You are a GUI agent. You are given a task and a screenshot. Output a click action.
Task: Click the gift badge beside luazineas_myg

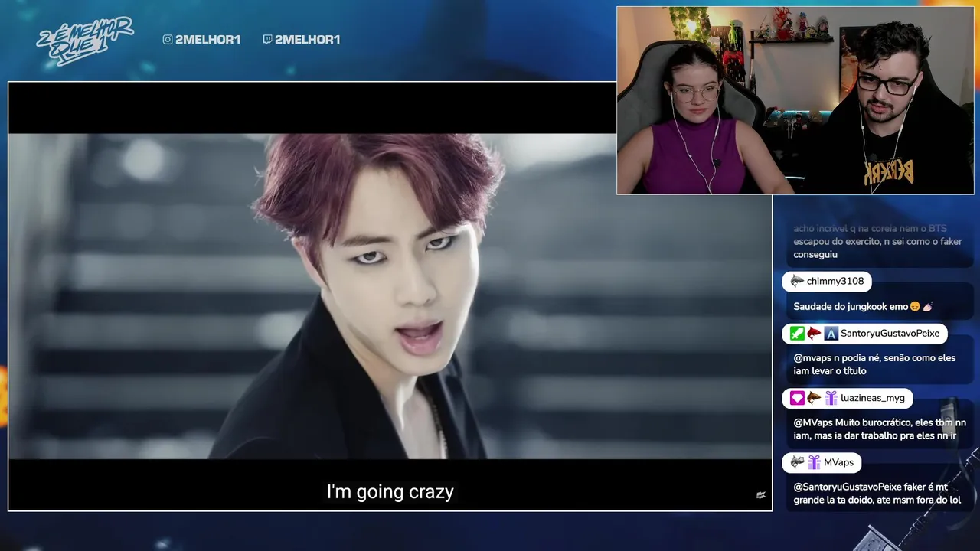(x=831, y=398)
